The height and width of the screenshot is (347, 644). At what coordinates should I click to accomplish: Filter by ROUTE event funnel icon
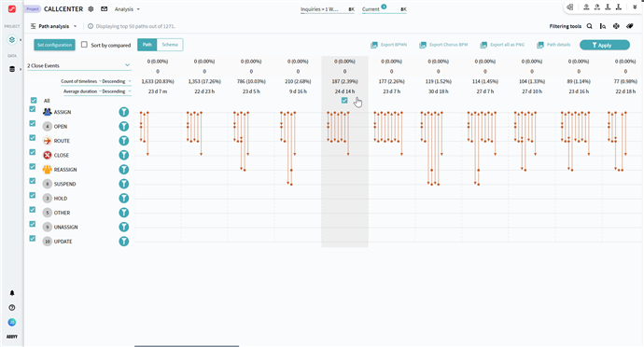[123, 141]
